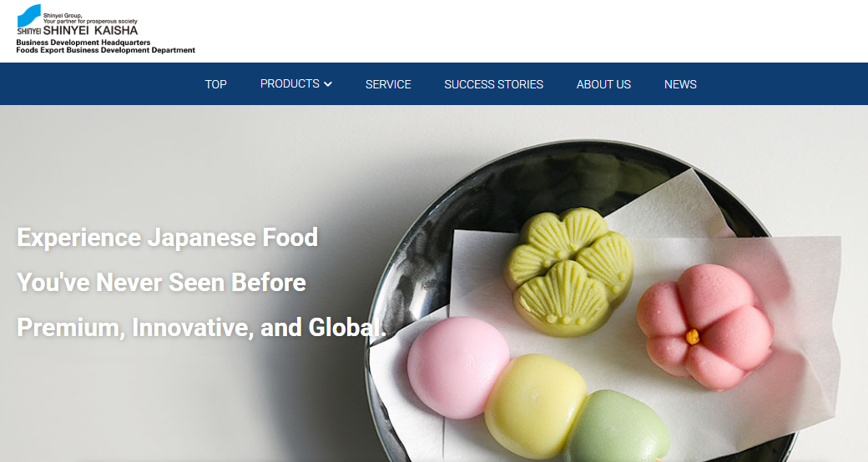The image size is (868, 462).
Task: Click 'Premium, Innovative, and Global.' text
Action: [201, 327]
